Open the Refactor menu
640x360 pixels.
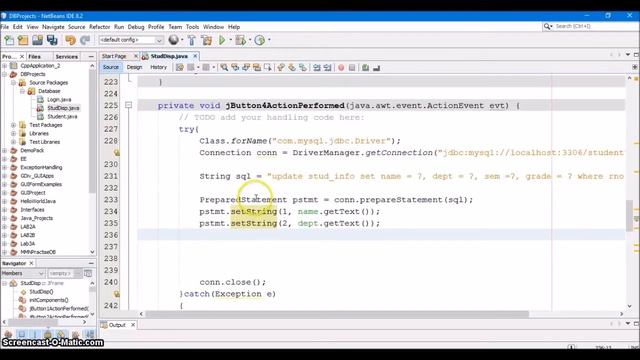click(x=100, y=27)
